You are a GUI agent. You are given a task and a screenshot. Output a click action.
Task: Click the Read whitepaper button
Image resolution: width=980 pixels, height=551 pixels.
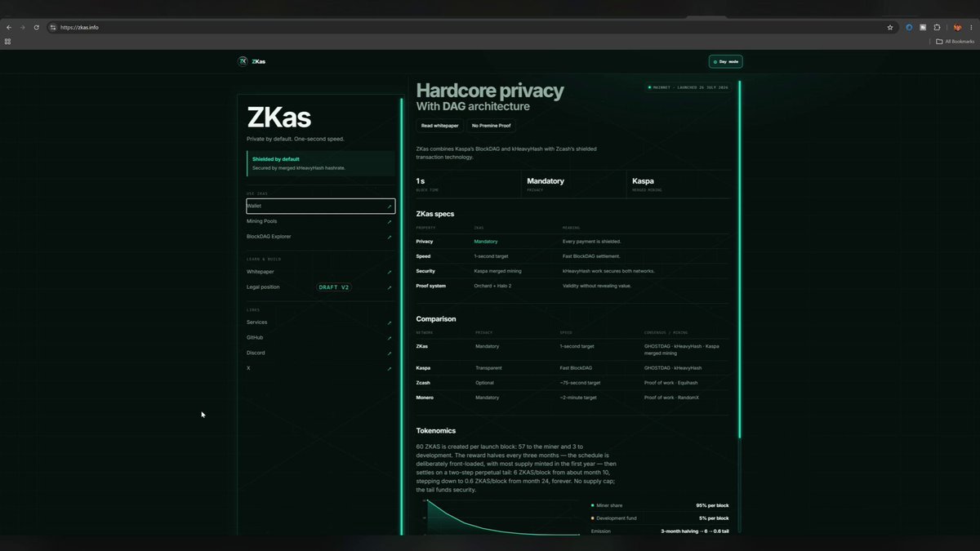pos(439,126)
